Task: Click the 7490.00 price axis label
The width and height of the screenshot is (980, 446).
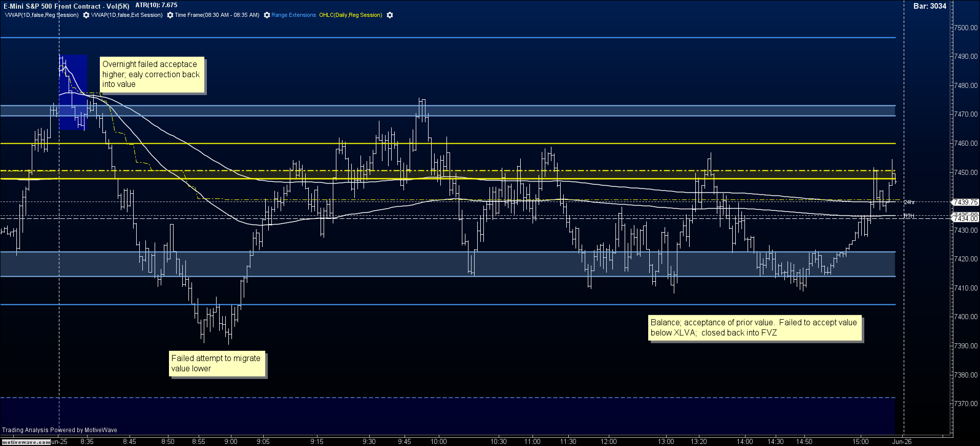Action: (966, 57)
